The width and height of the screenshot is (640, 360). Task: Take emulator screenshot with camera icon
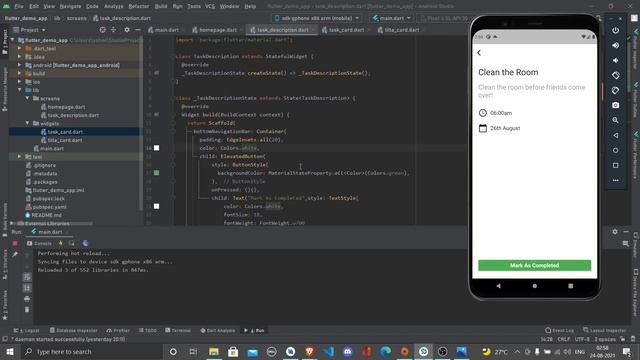click(x=616, y=105)
